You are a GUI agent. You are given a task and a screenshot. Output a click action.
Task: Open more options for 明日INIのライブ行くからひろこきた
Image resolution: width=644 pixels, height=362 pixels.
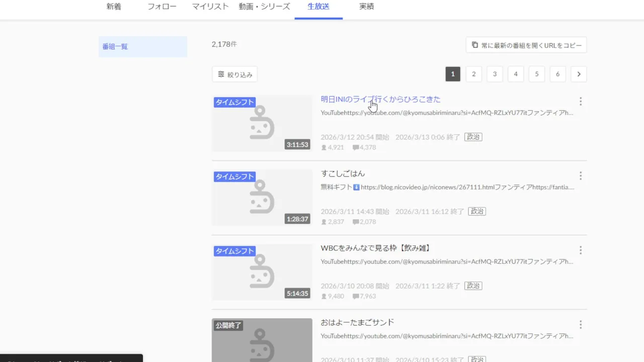(x=581, y=102)
